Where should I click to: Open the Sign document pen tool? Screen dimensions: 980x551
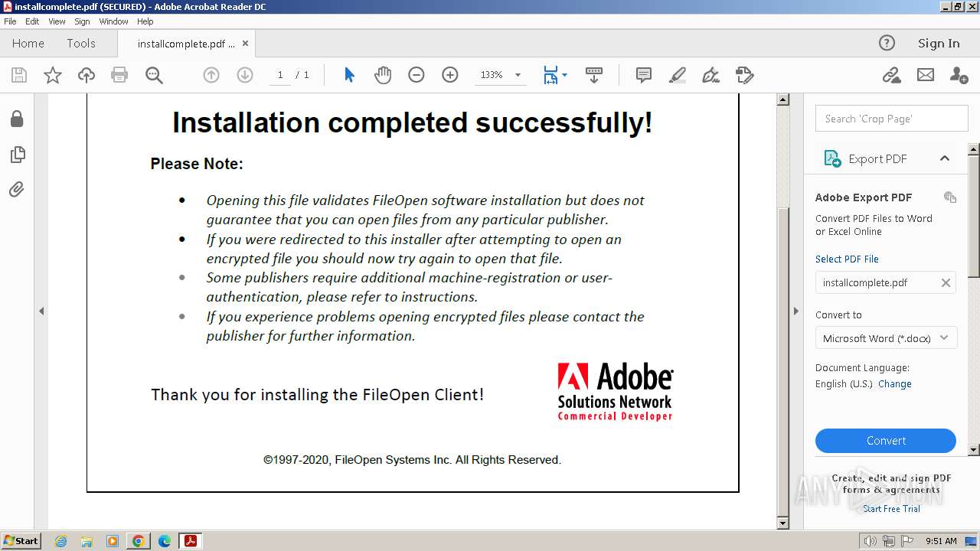click(x=711, y=75)
